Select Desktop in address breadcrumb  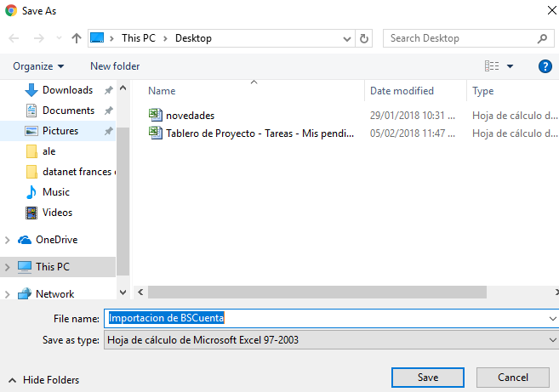coord(193,38)
